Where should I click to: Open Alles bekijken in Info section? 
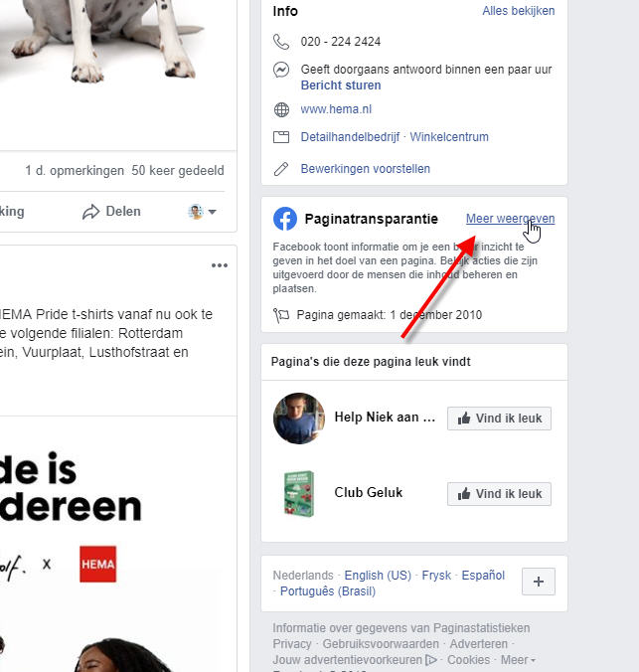coord(518,11)
